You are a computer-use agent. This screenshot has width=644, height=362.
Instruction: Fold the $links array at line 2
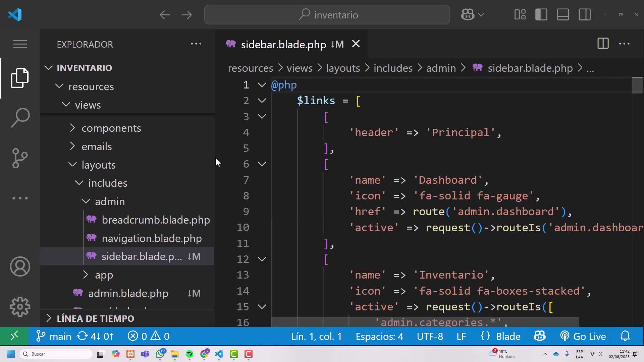(262, 100)
